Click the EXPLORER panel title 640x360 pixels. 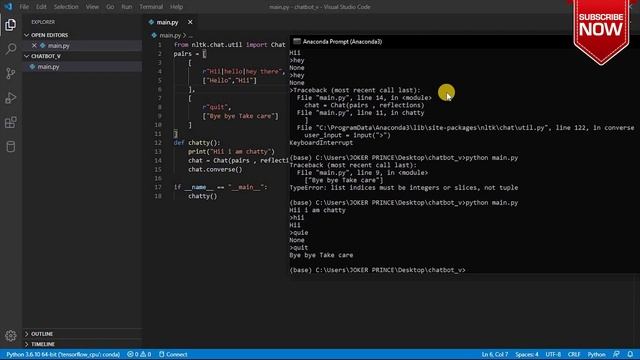(43, 22)
